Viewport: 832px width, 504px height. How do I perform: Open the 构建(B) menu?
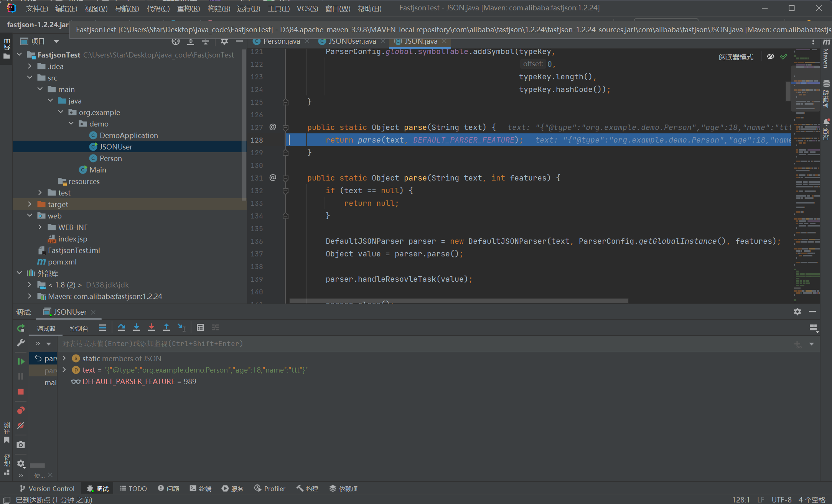(218, 8)
